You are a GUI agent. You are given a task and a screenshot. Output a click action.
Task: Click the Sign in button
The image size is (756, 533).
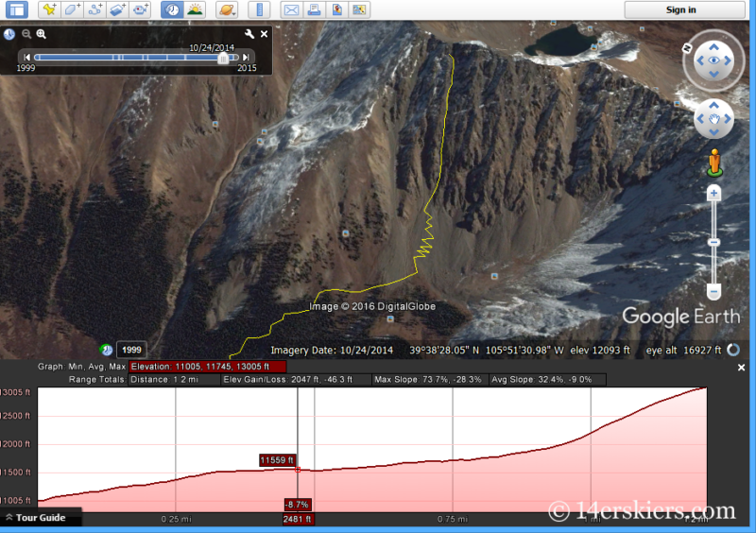pyautogui.click(x=684, y=9)
